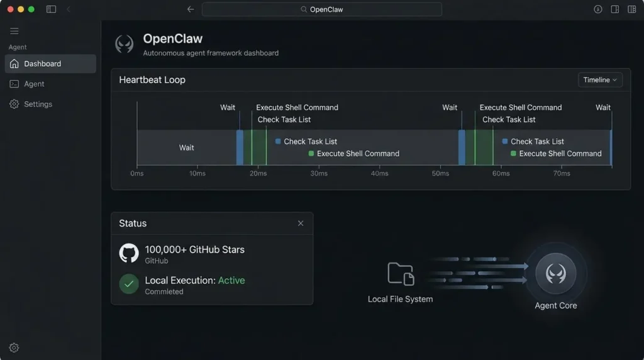Click the 'Active' status text
The height and width of the screenshot is (360, 644).
pyautogui.click(x=231, y=280)
